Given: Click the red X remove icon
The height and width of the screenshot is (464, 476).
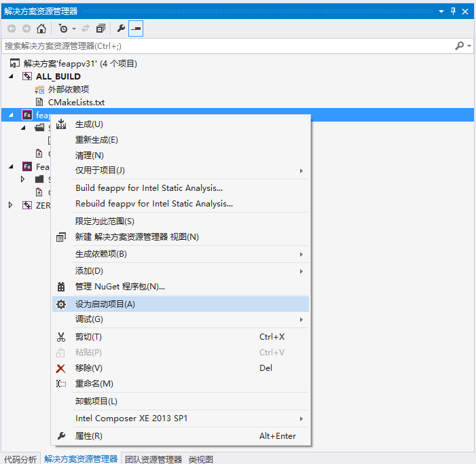Looking at the screenshot, I should pos(60,368).
